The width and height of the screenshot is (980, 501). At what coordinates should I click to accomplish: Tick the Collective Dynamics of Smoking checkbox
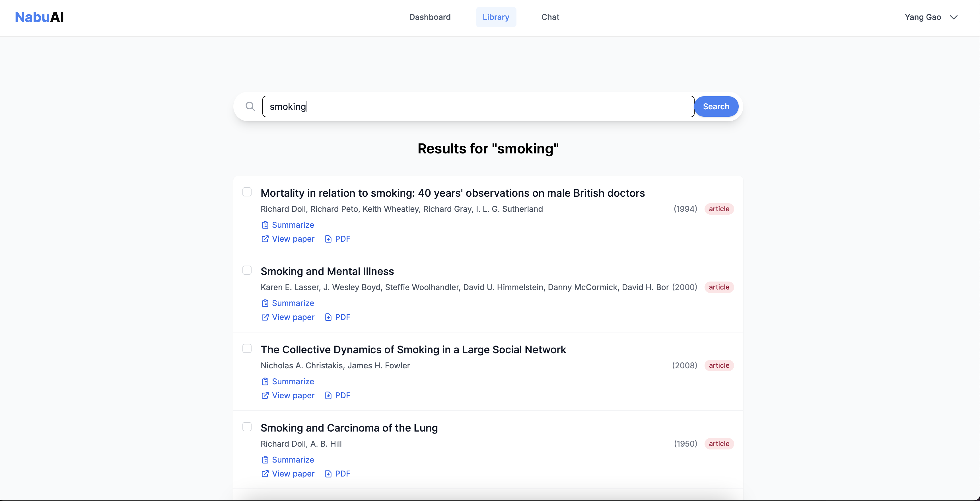pyautogui.click(x=247, y=348)
